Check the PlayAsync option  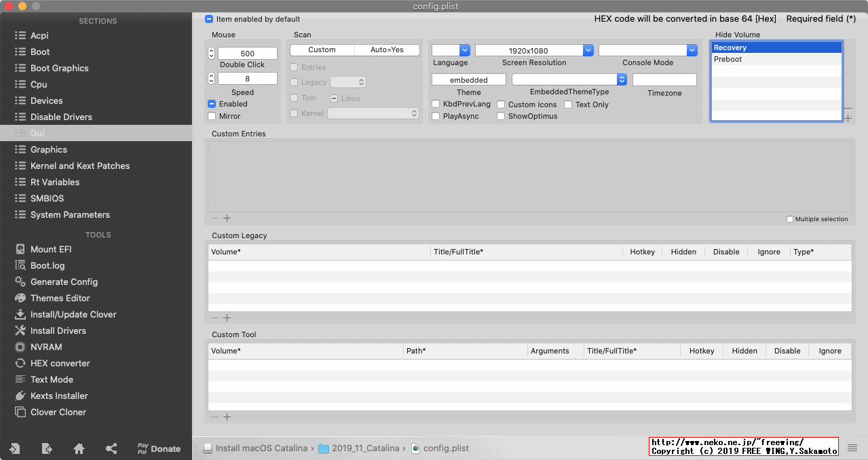pos(436,115)
